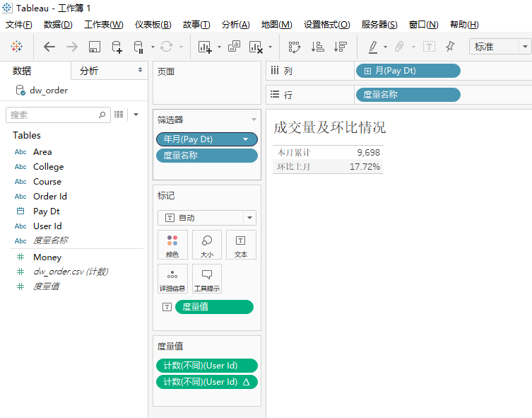Viewport: 532px width, 418px height.
Task: Open the Size marks card button
Action: (x=207, y=245)
